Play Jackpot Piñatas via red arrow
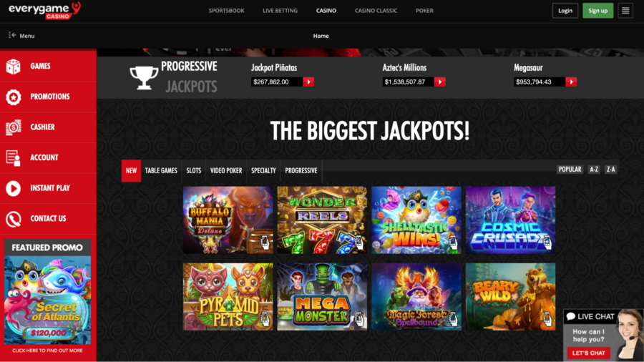Screen dimensions: 644x362 click(x=308, y=82)
